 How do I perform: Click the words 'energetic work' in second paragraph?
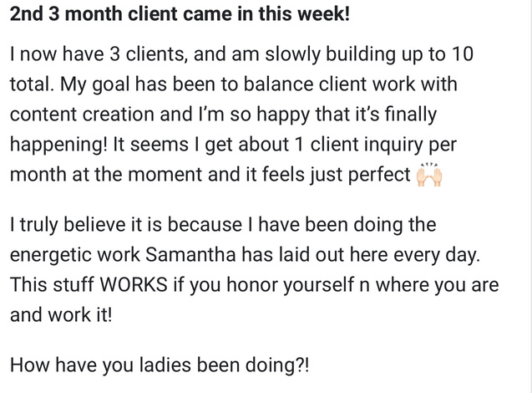click(x=75, y=255)
